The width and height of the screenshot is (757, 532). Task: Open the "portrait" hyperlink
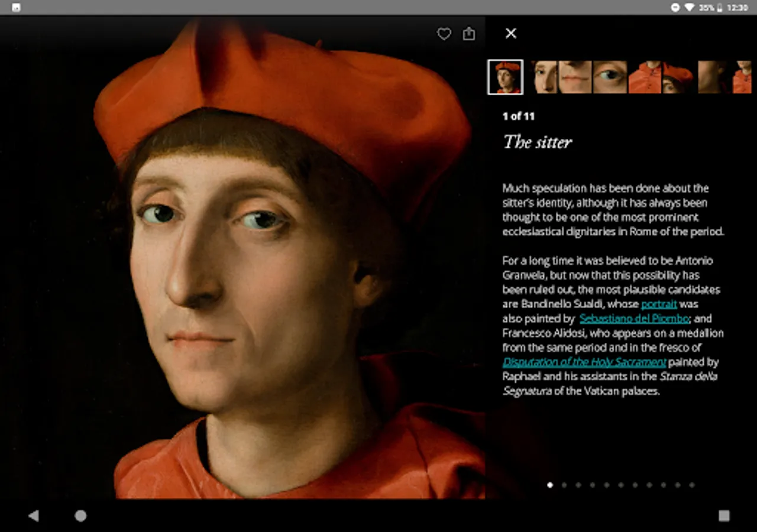pos(659,304)
